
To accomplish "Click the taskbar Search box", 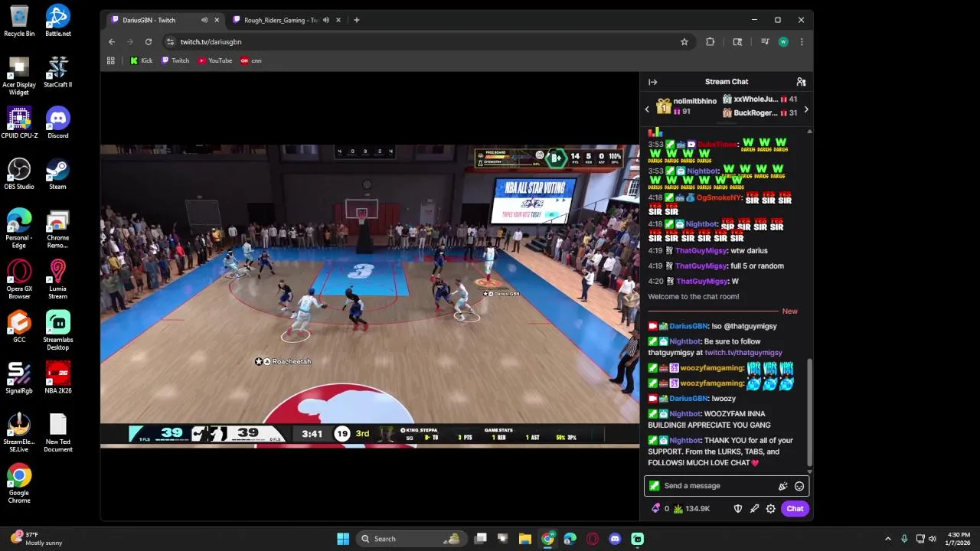I will (411, 539).
